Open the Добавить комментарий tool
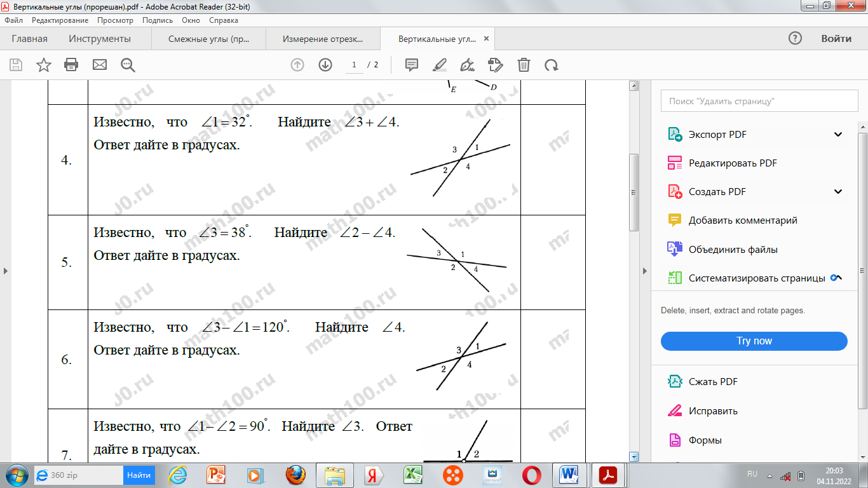Screen dimensions: 868x488 [743, 220]
